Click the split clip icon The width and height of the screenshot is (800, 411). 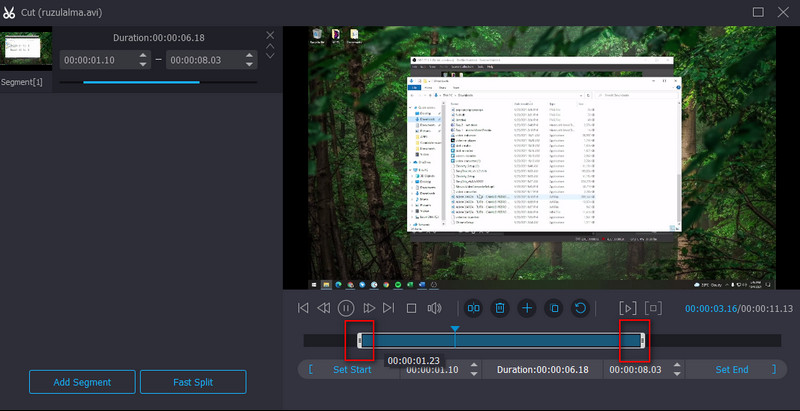(x=475, y=308)
